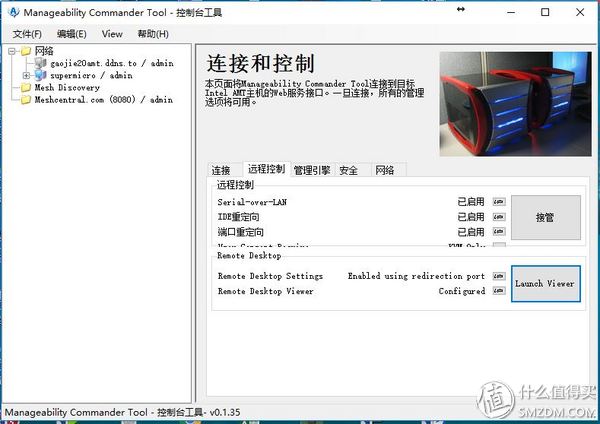Select Meshcentral.com (8080) / admin entry
The width and height of the screenshot is (600, 424).
pos(104,100)
